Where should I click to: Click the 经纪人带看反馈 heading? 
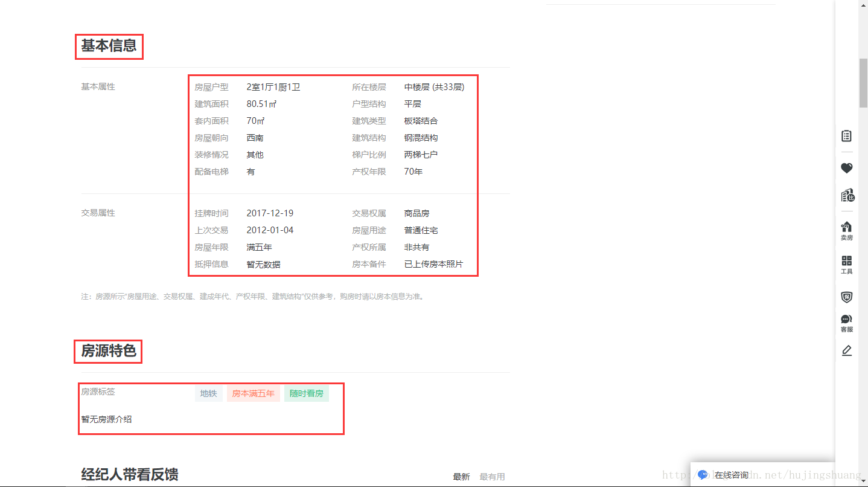coord(130,474)
